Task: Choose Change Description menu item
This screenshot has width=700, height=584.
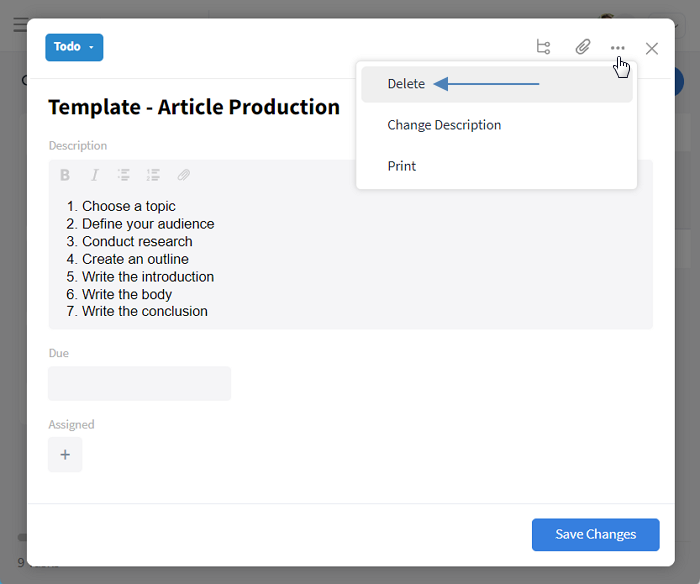Action: (x=444, y=125)
